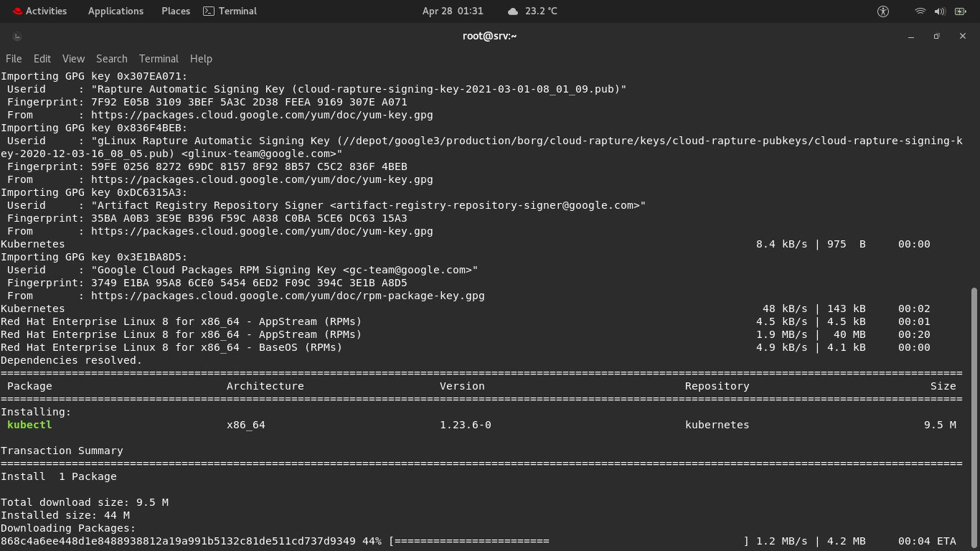The width and height of the screenshot is (980, 551).
Task: Click the 'Importing GPG key 0x3E1BA8D5' line
Action: point(94,257)
